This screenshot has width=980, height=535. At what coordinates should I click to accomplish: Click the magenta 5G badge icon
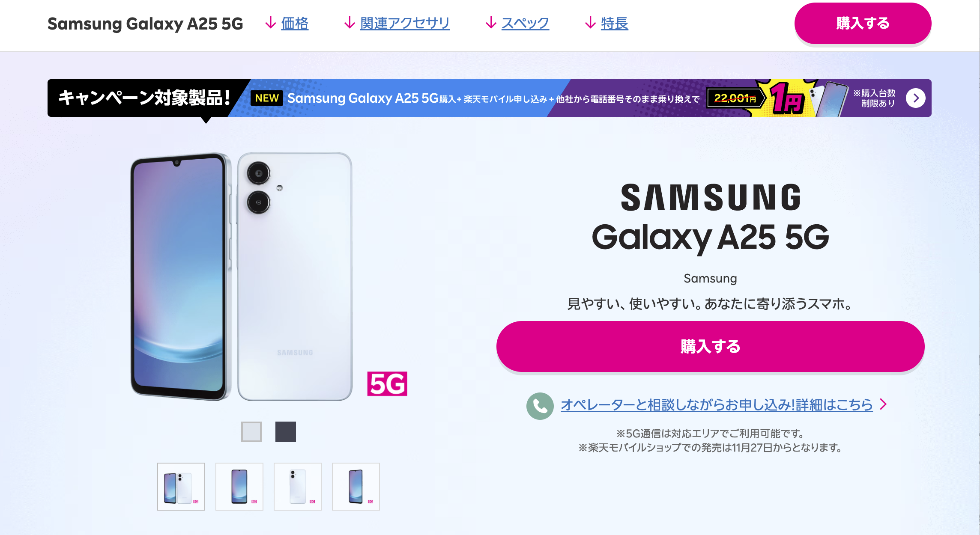tap(387, 384)
